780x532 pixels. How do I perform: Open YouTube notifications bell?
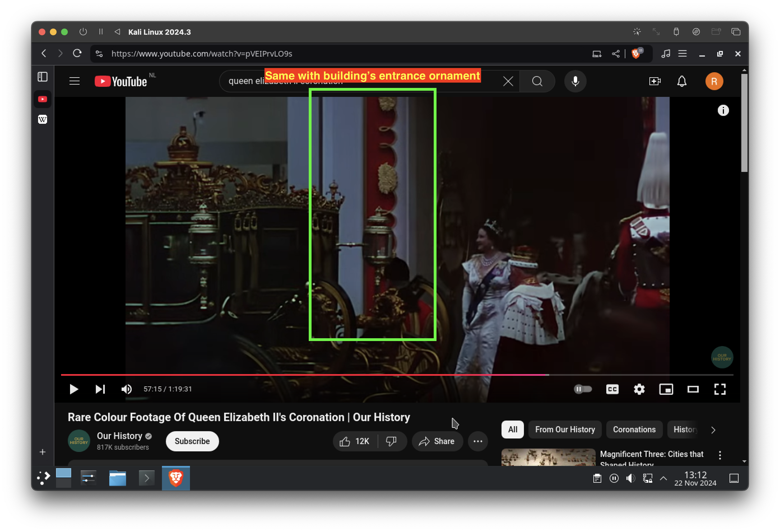(x=682, y=81)
